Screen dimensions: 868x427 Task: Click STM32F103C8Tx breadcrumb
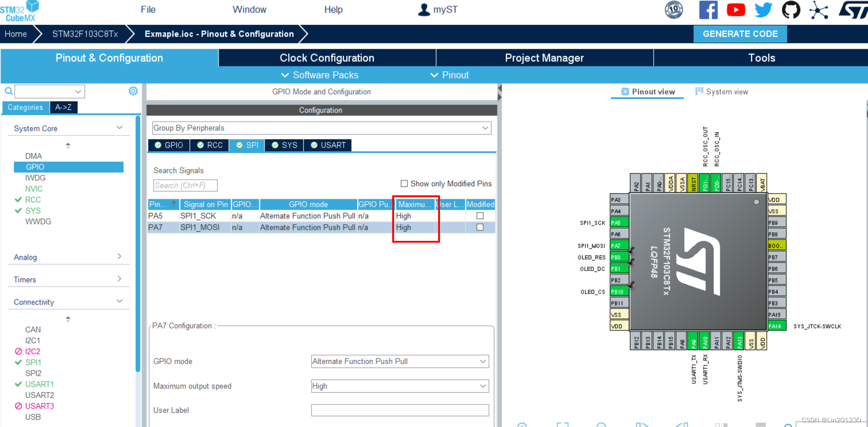tap(85, 34)
